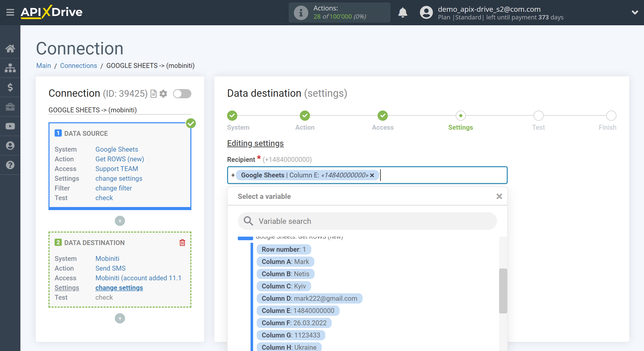The height and width of the screenshot is (351, 644).
Task: Select Column D: mark222@gmail.com variable
Action: tap(309, 298)
